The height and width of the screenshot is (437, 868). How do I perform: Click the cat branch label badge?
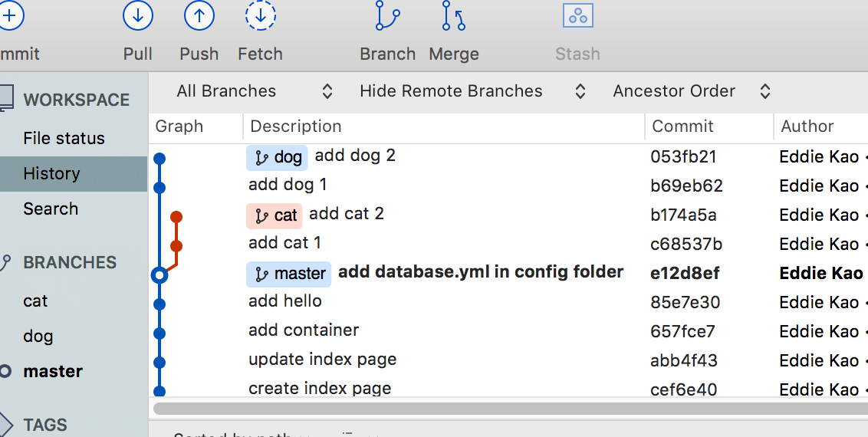click(275, 215)
